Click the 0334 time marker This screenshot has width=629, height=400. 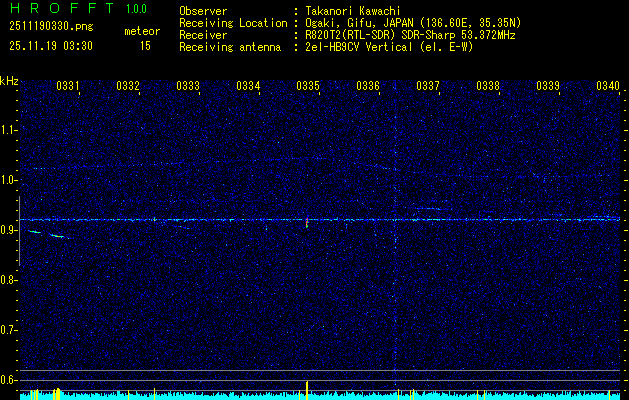point(248,86)
